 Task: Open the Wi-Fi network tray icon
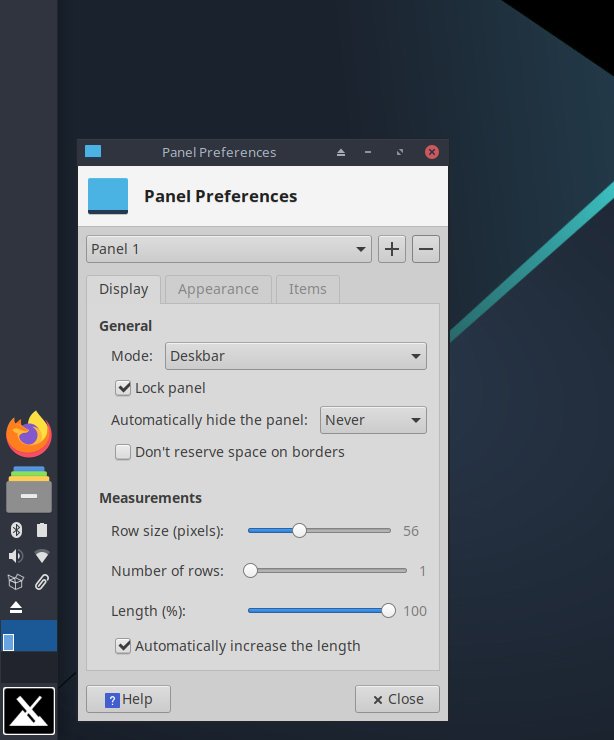(42, 556)
